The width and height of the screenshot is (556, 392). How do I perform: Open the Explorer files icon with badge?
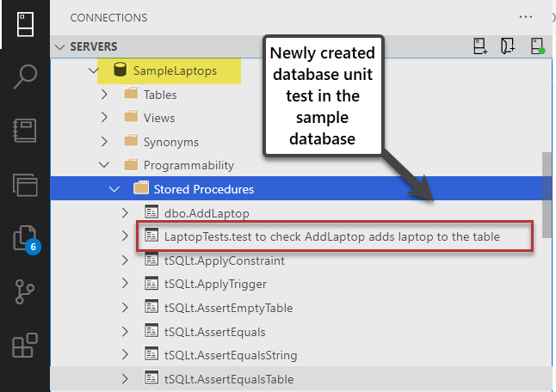(24, 237)
